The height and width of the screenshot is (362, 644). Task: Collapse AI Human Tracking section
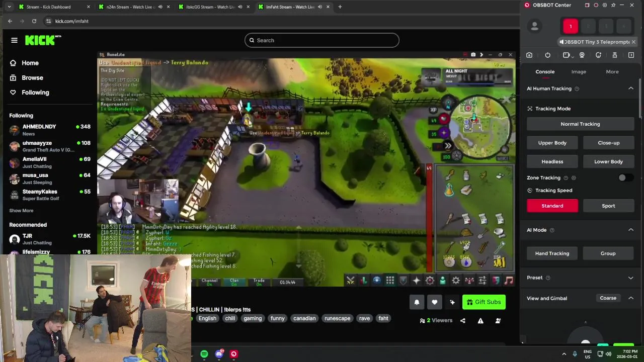pyautogui.click(x=631, y=88)
